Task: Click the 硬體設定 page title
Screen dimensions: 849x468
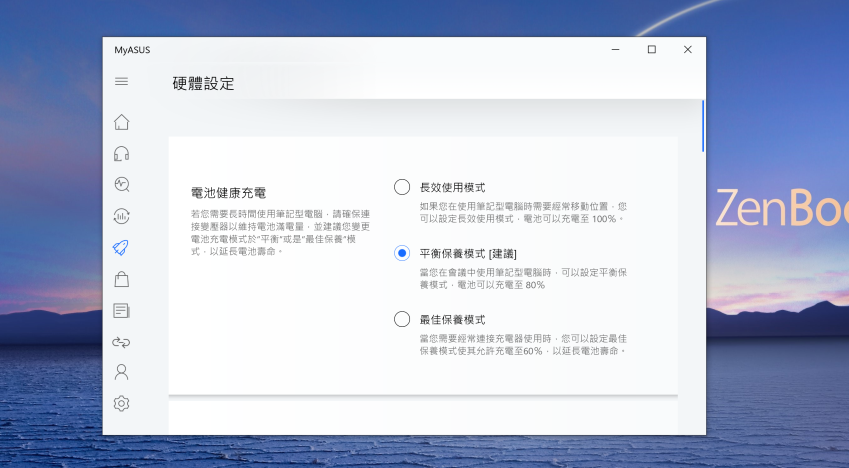Action: (x=204, y=83)
